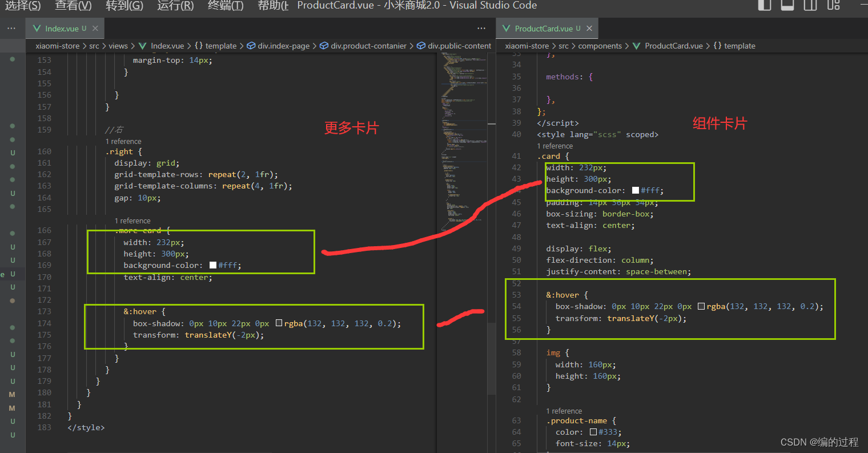Click the Index.vue vertical scrollbar thumb

(x=492, y=358)
